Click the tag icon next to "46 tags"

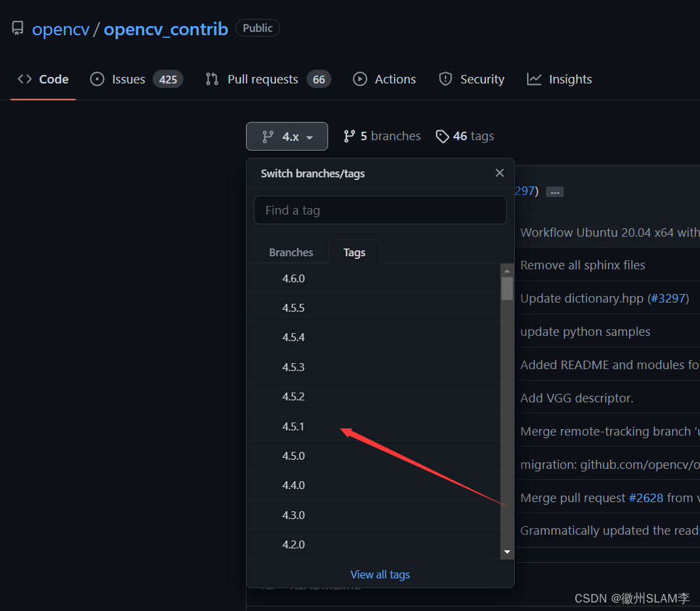pyautogui.click(x=444, y=136)
